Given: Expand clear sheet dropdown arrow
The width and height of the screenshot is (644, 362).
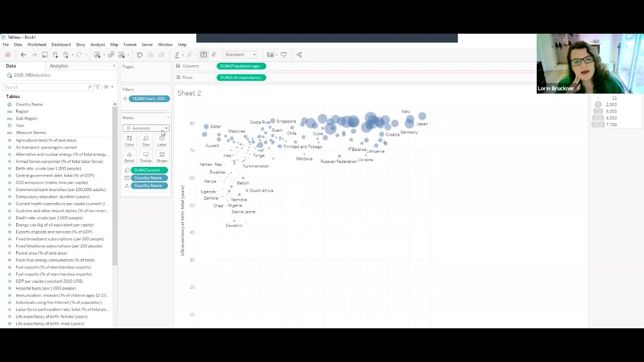Looking at the screenshot, I should [x=128, y=55].
